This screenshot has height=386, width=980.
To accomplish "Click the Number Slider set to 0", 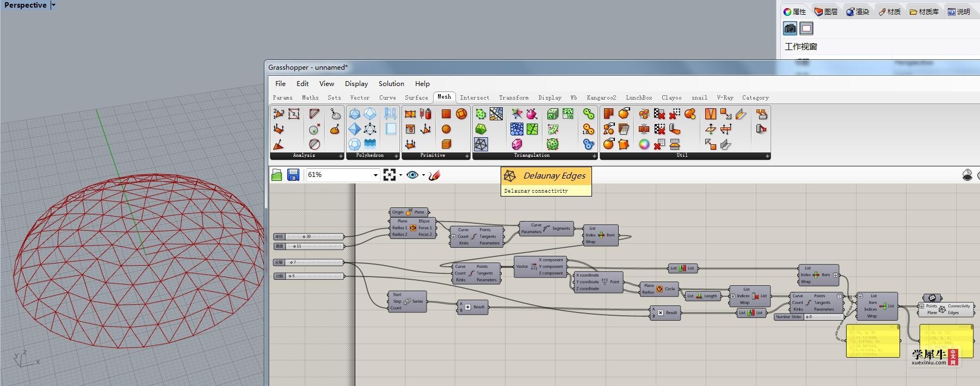I will [x=809, y=317].
